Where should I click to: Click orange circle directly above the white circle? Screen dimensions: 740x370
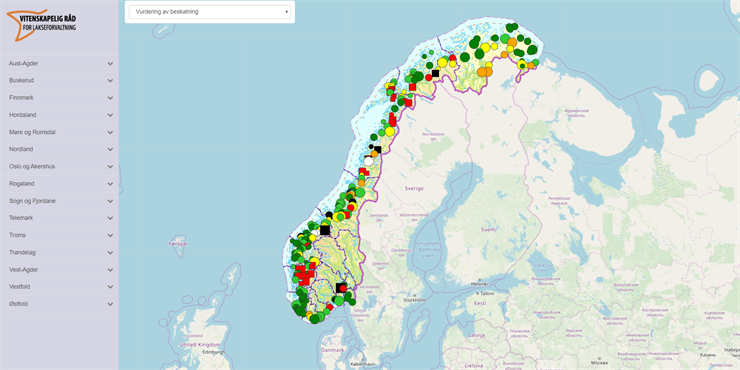click(374, 154)
